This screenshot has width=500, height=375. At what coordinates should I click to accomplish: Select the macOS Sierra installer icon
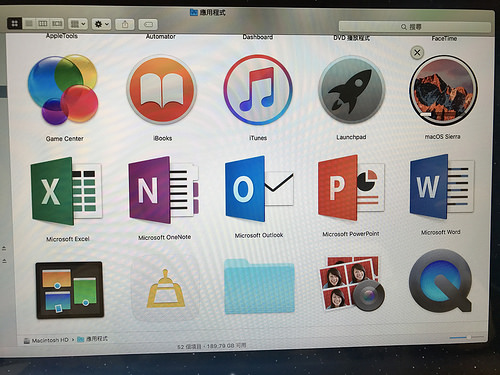443,90
